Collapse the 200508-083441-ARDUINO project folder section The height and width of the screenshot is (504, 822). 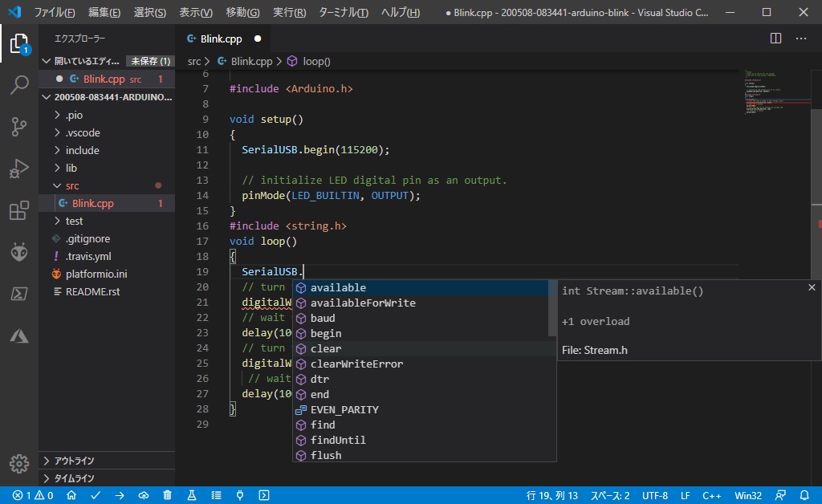tap(46, 97)
